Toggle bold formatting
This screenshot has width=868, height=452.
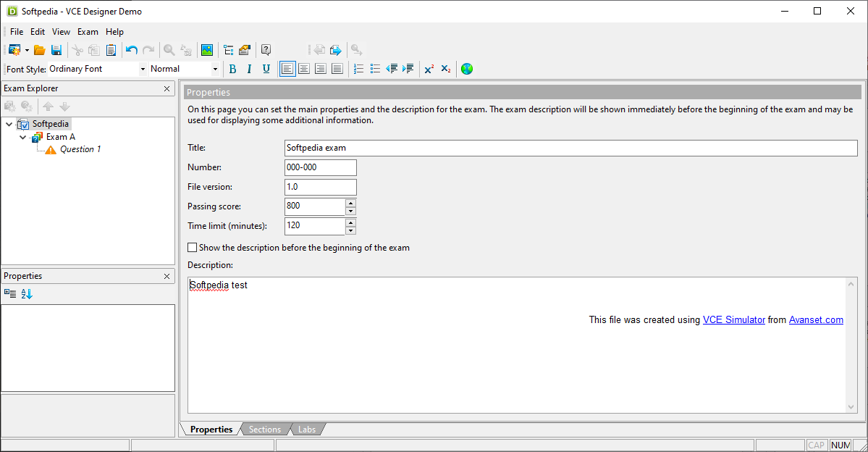232,70
